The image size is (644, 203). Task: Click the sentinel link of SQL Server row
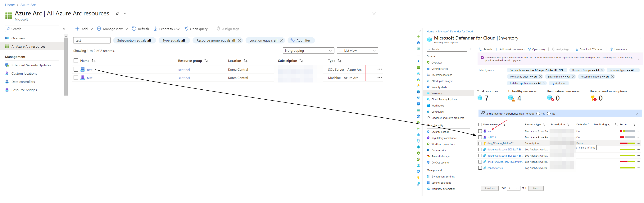click(x=184, y=70)
